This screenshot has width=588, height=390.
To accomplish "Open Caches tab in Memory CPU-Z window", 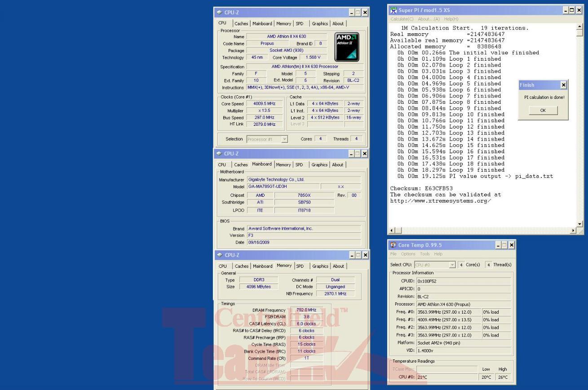I will point(242,266).
